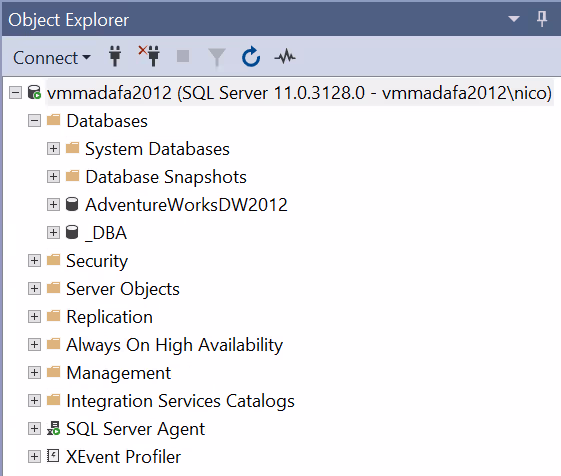Expand the System Databases folder

pos(53,149)
